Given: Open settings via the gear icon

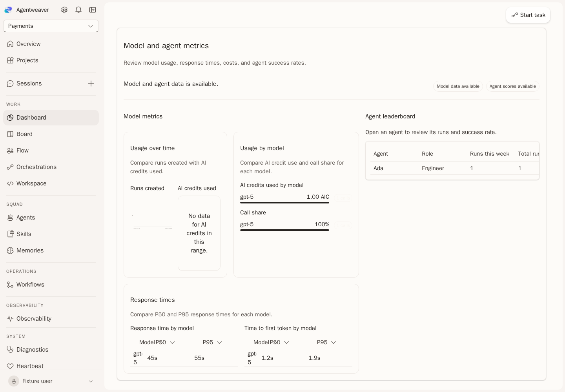Looking at the screenshot, I should 64,10.
